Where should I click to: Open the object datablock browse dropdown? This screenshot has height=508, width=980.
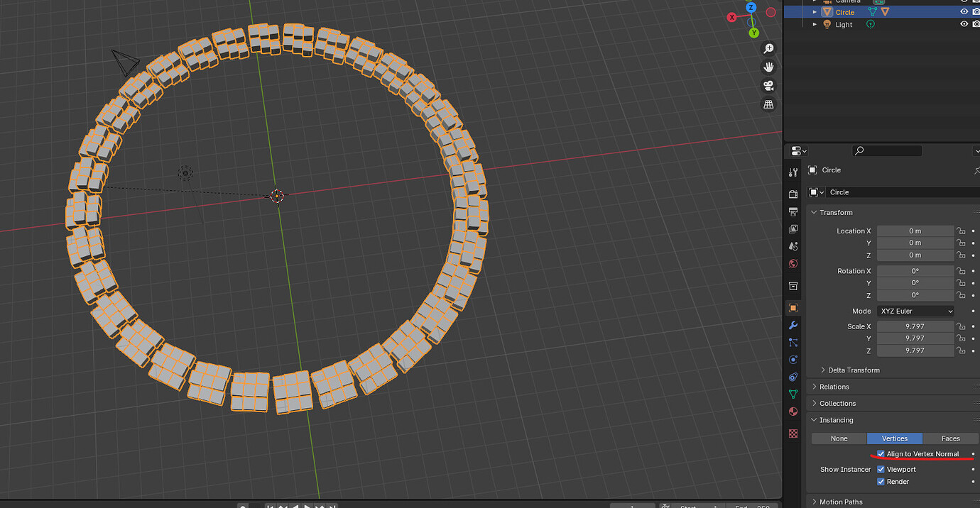(816, 192)
